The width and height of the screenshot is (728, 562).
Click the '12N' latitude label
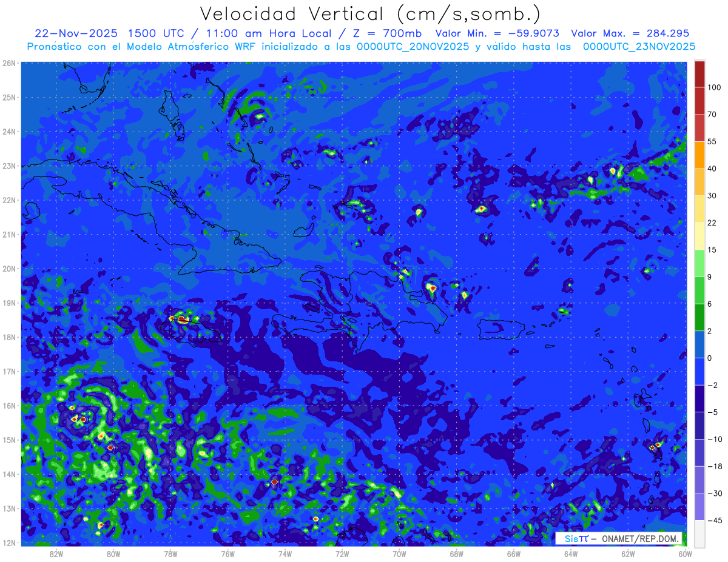[9, 543]
